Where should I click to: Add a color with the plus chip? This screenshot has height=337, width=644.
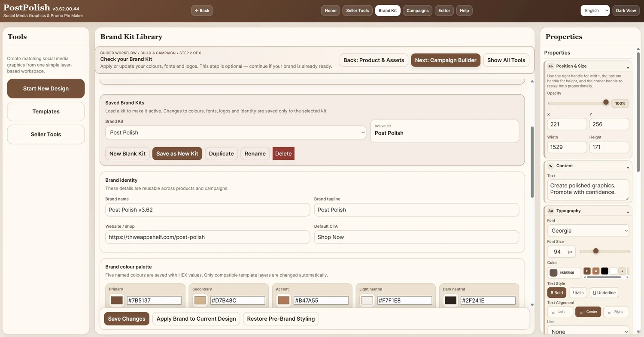point(622,271)
